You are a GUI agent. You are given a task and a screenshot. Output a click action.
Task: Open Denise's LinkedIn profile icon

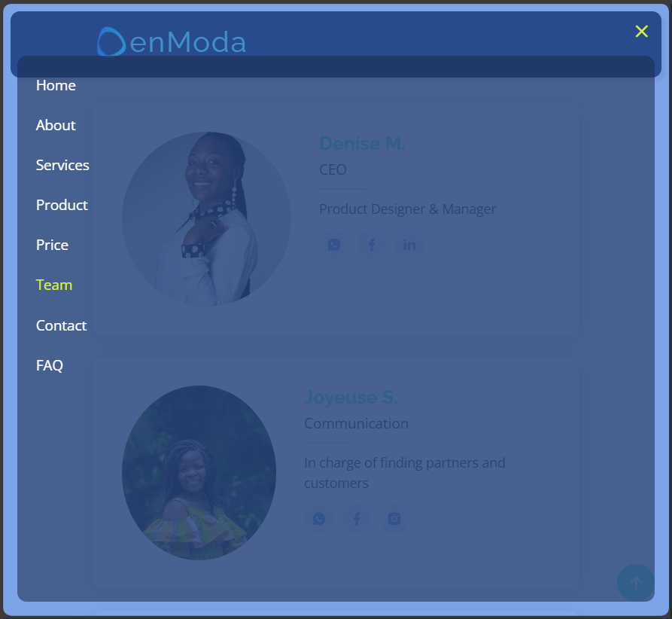(409, 245)
